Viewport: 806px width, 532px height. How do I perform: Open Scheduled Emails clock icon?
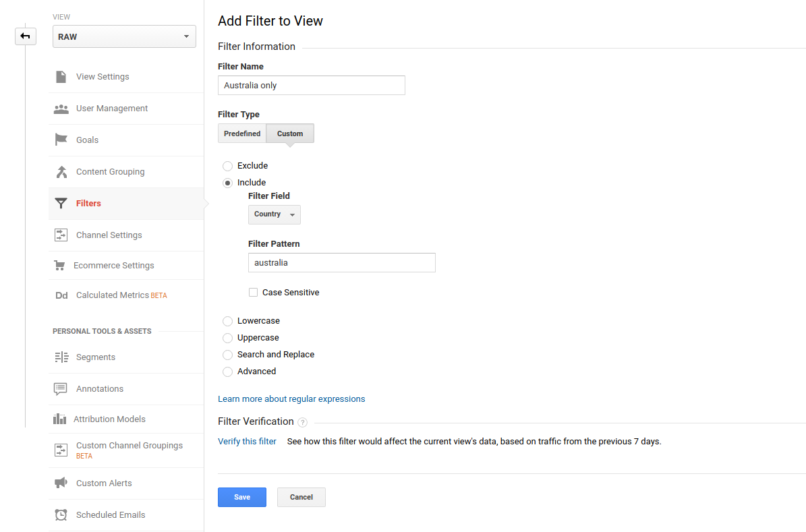click(x=61, y=514)
